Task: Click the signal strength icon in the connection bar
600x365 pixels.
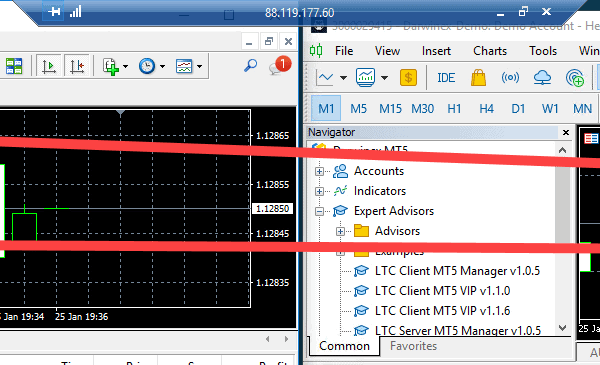Action: [x=75, y=11]
